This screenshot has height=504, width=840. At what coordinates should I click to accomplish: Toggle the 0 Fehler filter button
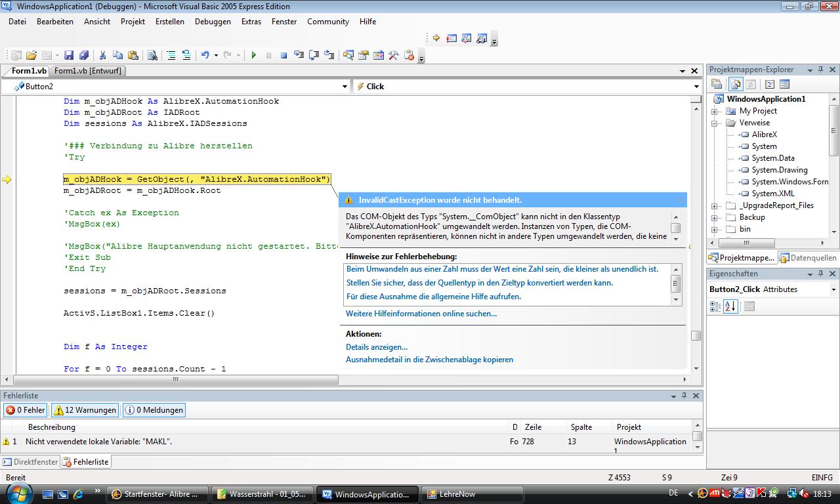coord(26,410)
